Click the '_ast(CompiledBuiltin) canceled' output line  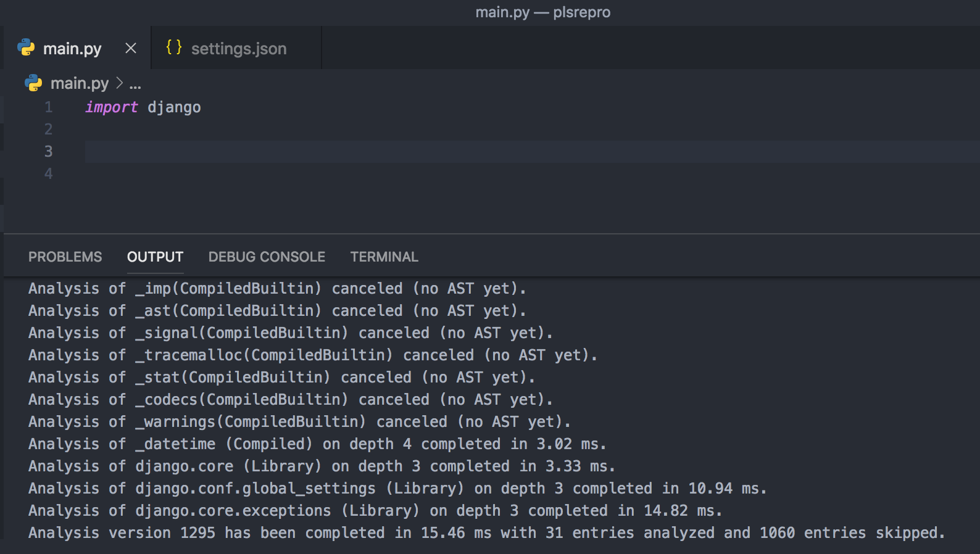(277, 311)
